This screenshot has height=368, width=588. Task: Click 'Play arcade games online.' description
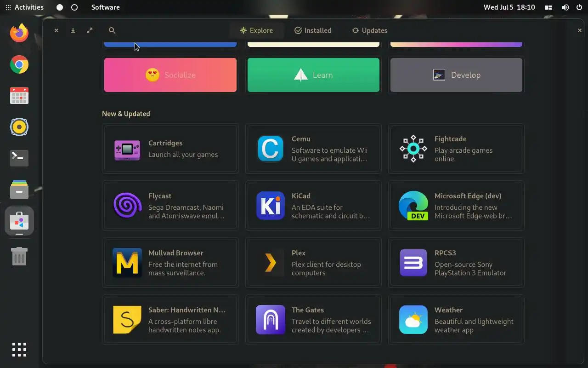pos(464,155)
